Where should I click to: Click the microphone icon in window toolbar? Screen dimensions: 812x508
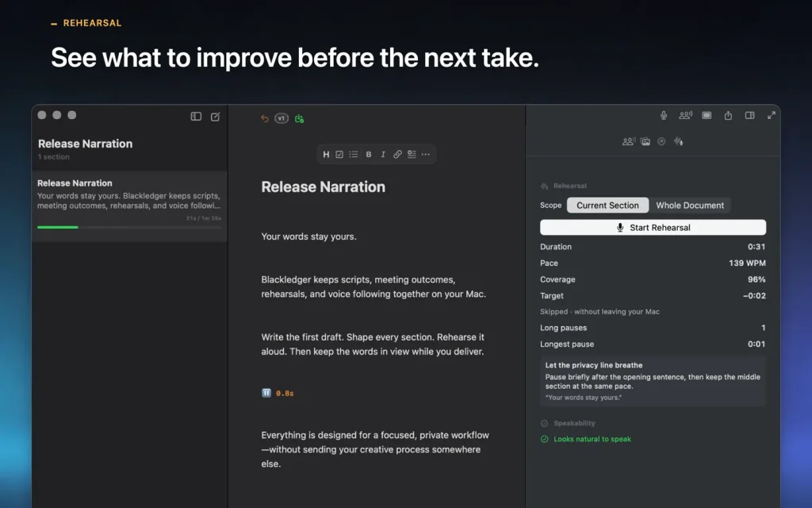pos(664,116)
